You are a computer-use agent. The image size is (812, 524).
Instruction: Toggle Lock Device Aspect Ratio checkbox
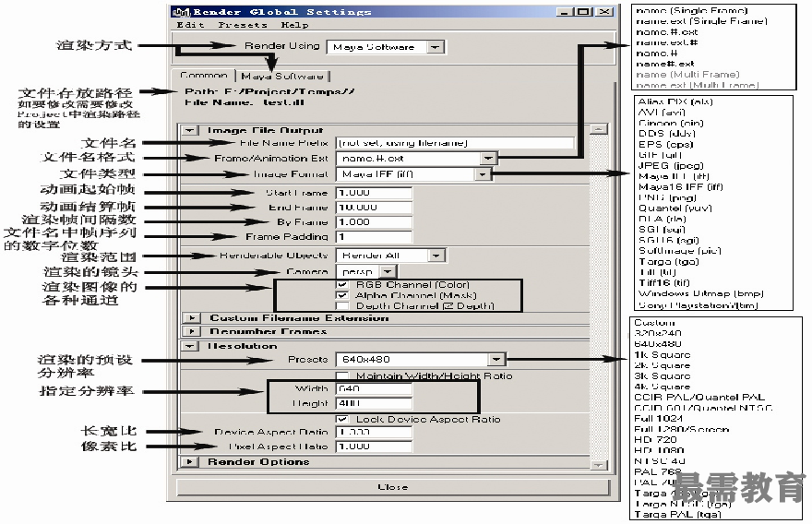pyautogui.click(x=342, y=420)
